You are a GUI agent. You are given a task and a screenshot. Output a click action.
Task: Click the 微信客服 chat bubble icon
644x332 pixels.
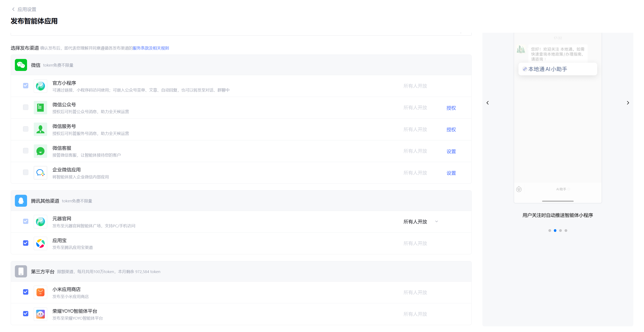click(x=40, y=151)
